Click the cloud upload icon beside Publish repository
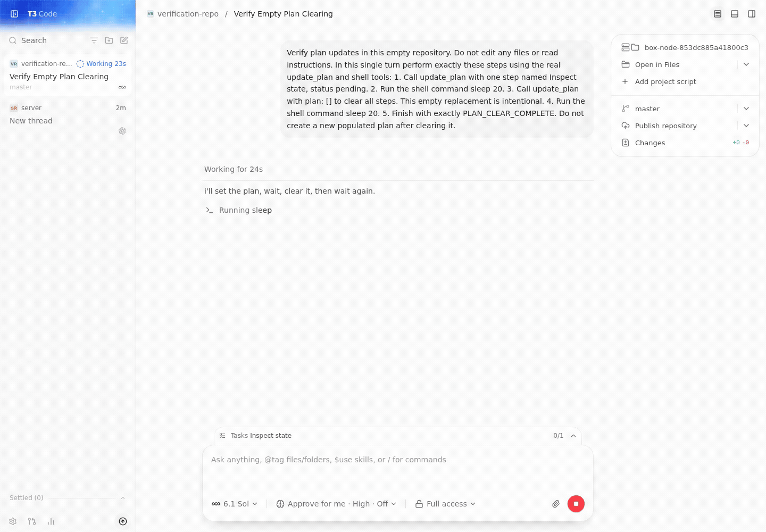 [625, 126]
